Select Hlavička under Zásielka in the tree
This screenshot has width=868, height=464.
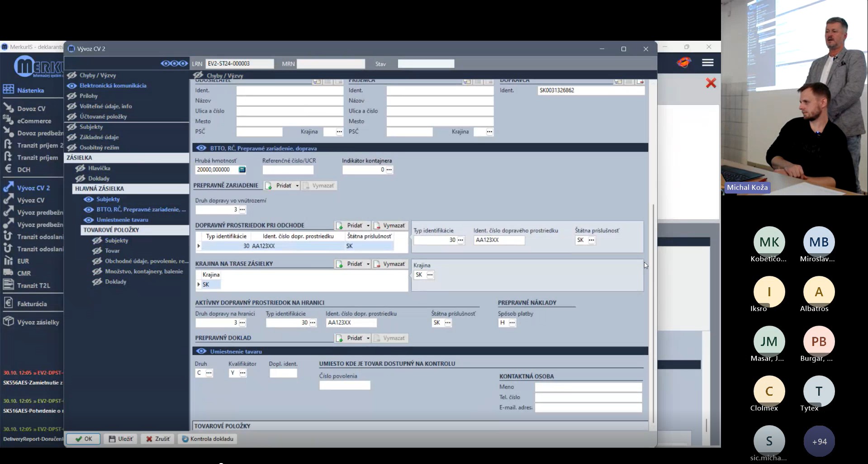point(99,168)
